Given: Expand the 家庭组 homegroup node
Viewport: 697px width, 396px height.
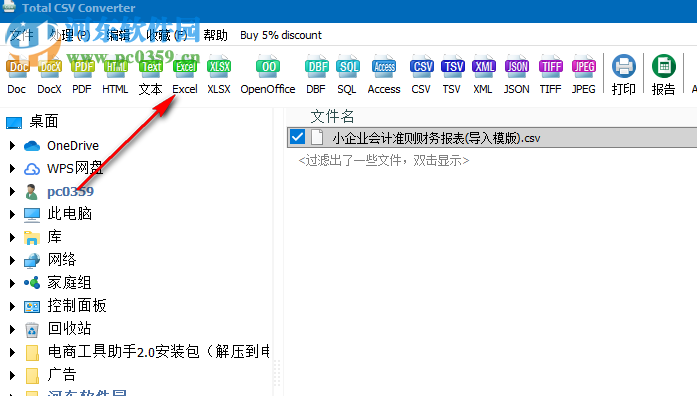Looking at the screenshot, I should (x=12, y=283).
